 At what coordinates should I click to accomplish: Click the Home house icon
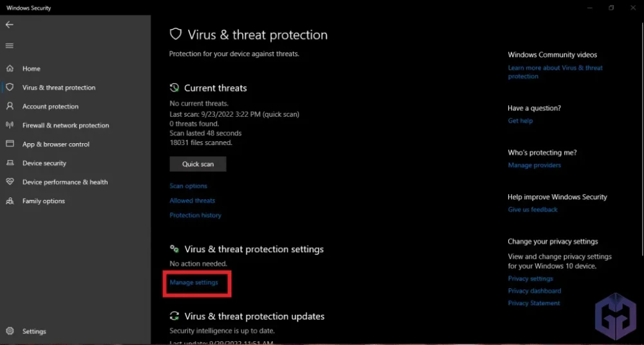click(10, 68)
